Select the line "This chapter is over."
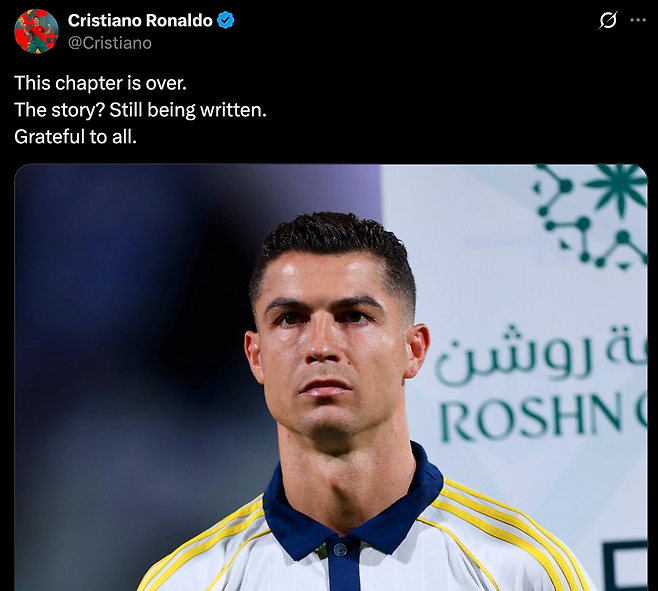Viewport: 658px width, 591px height. point(100,83)
